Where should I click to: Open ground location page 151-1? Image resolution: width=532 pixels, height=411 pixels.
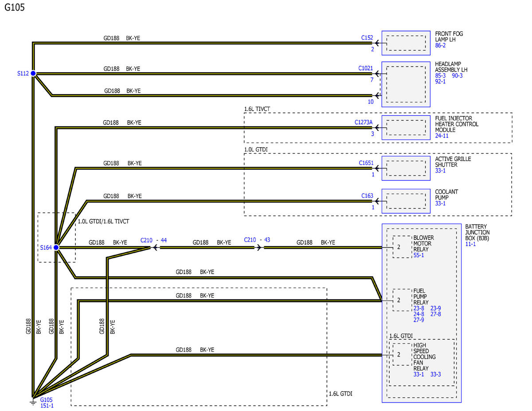47,405
